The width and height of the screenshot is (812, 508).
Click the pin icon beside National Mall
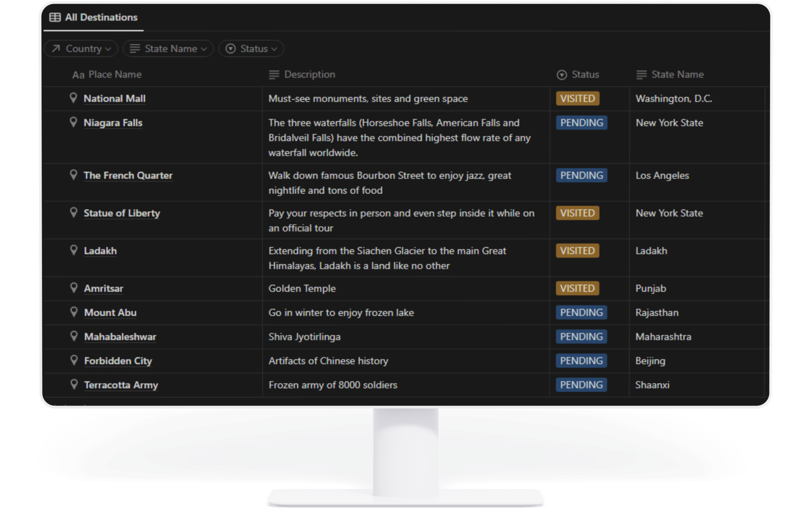click(73, 98)
